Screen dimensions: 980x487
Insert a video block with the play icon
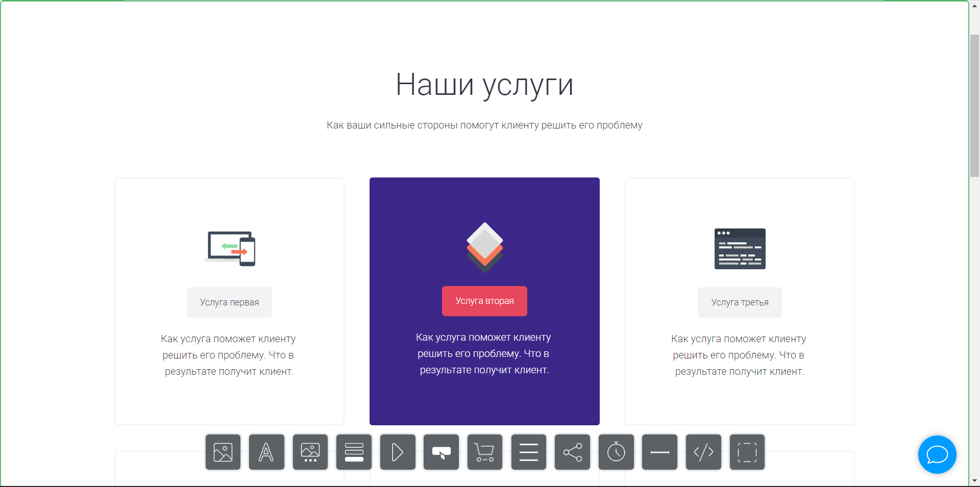tap(398, 452)
